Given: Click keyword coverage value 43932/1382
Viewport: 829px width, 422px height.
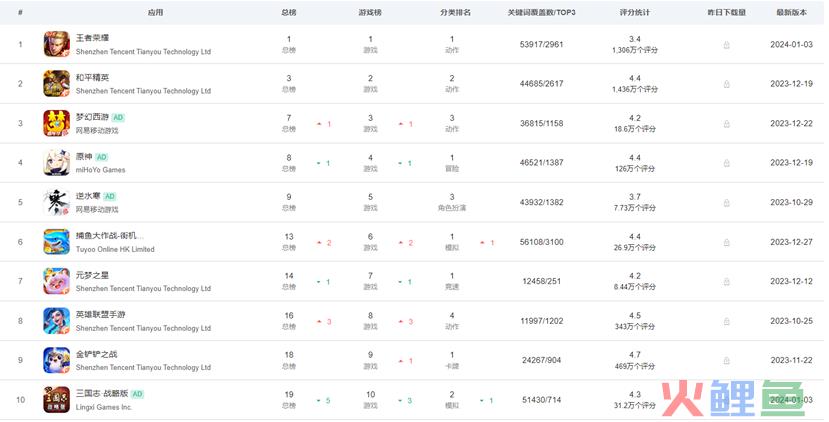Looking at the screenshot, I should pos(541,202).
